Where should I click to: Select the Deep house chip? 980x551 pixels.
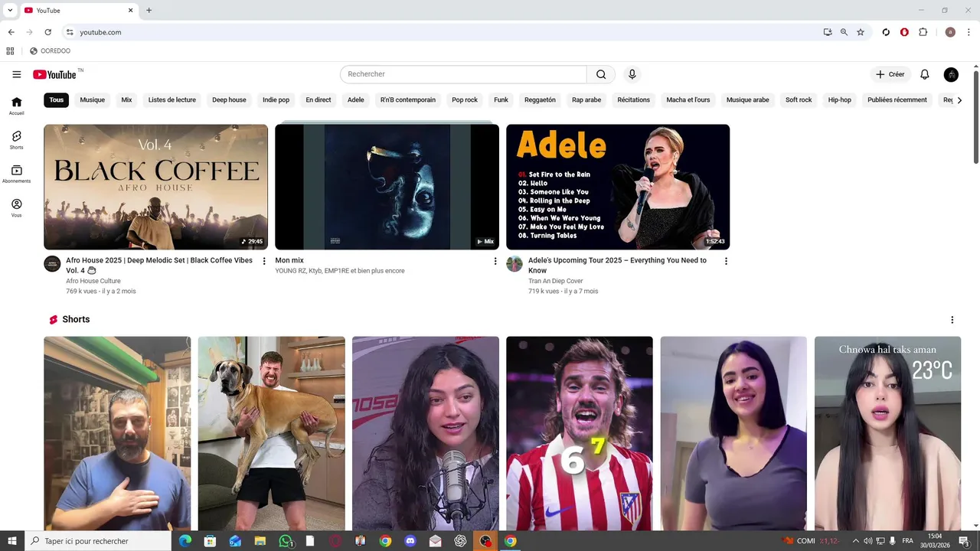coord(229,99)
